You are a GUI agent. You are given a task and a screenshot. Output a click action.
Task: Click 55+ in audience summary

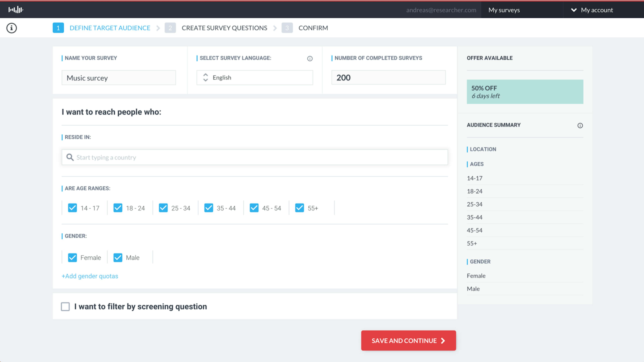coord(472,243)
